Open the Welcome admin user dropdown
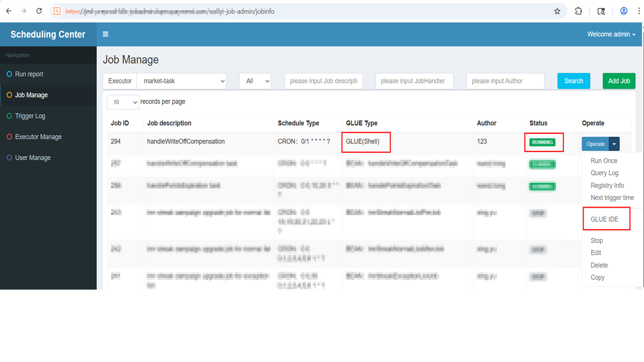This screenshot has width=644, height=362. tap(611, 34)
